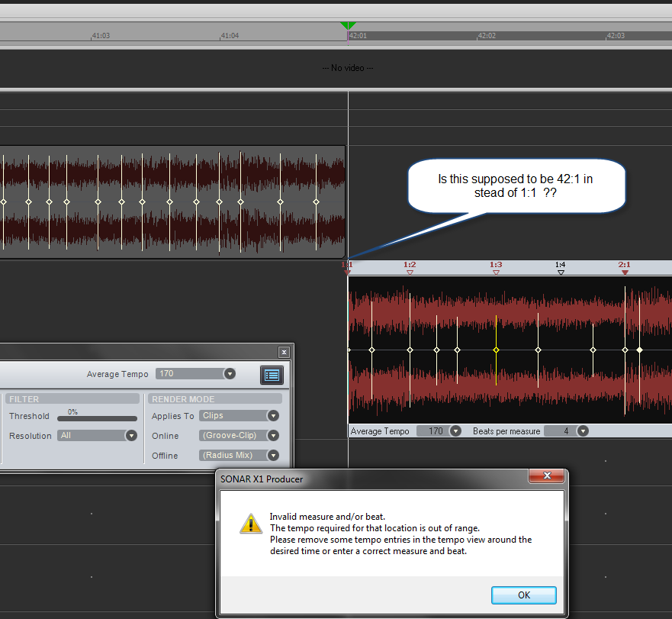Screen dimensions: 672x619
Task: Click the warning icon in the dialog
Action: pyautogui.click(x=250, y=523)
